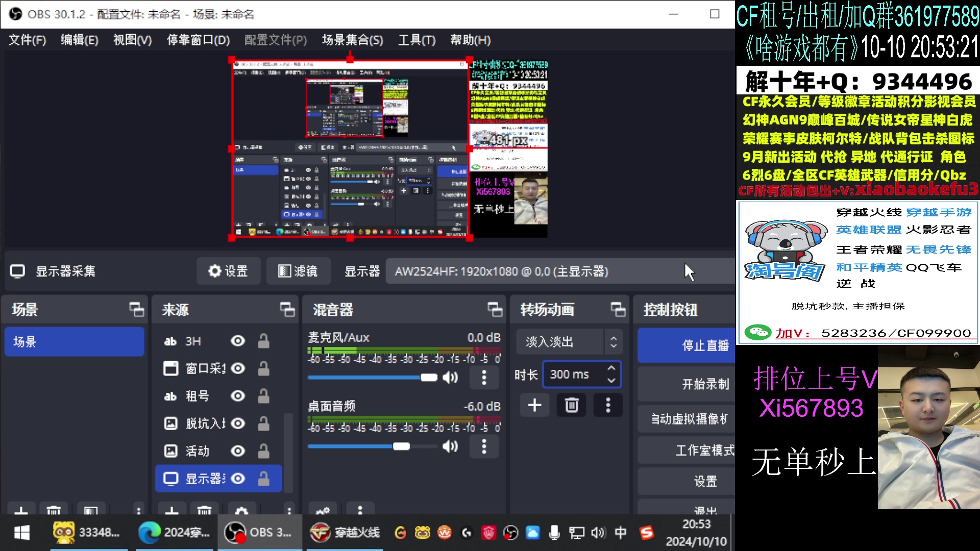
Task: Toggle visibility of 显示器 capture source
Action: [x=238, y=479]
